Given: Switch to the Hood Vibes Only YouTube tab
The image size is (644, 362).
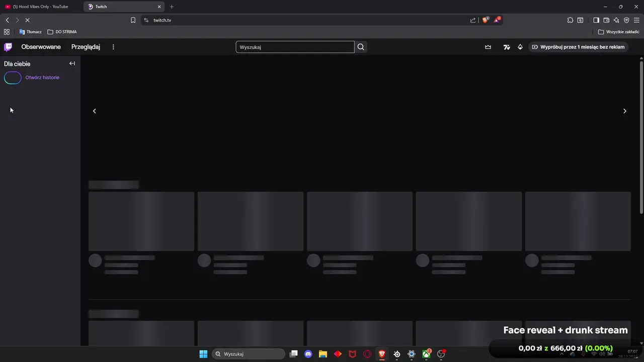Looking at the screenshot, I should tap(40, 7).
